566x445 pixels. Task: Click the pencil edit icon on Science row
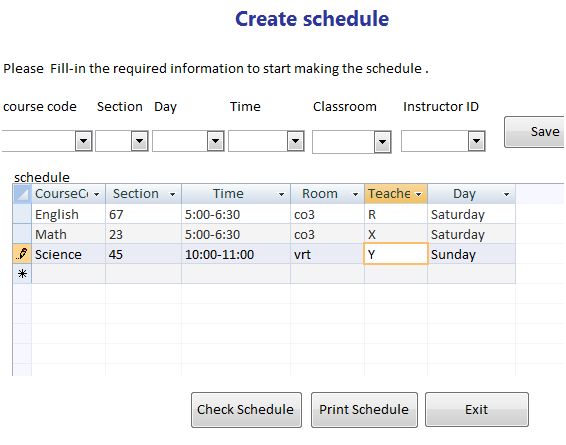tap(22, 254)
